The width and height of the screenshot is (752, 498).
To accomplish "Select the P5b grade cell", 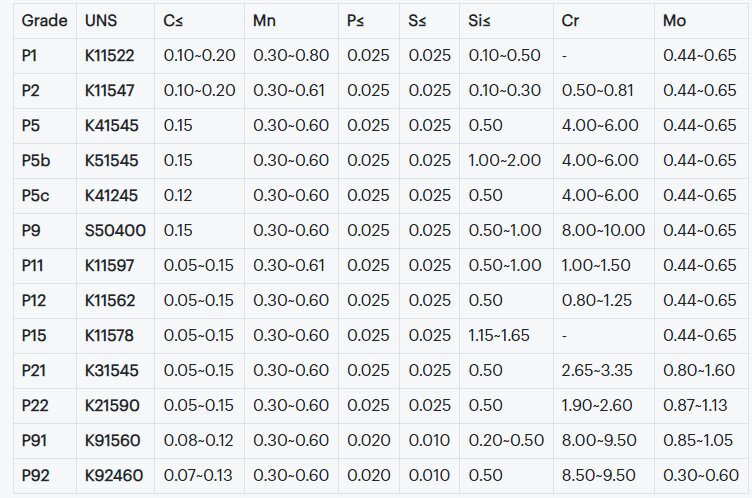I will click(x=35, y=161).
